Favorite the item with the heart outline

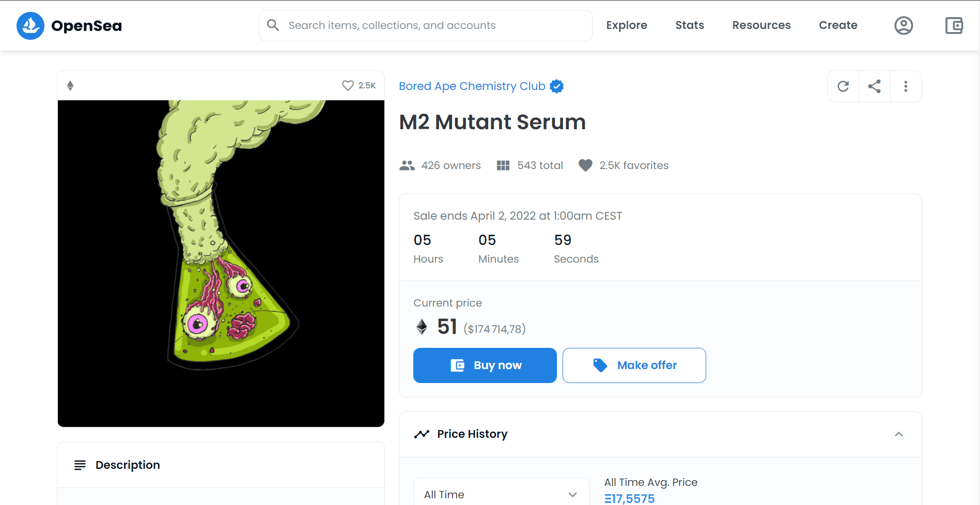(348, 85)
